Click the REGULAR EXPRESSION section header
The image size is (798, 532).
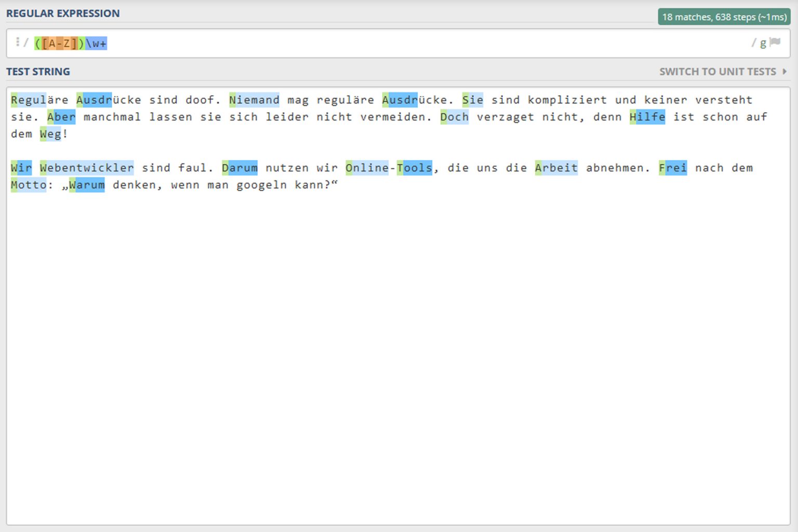(x=63, y=14)
